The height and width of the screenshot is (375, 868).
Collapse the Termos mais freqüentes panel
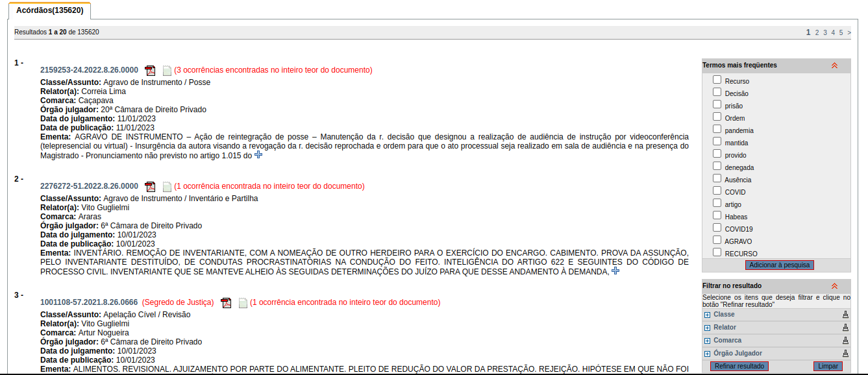(x=834, y=66)
